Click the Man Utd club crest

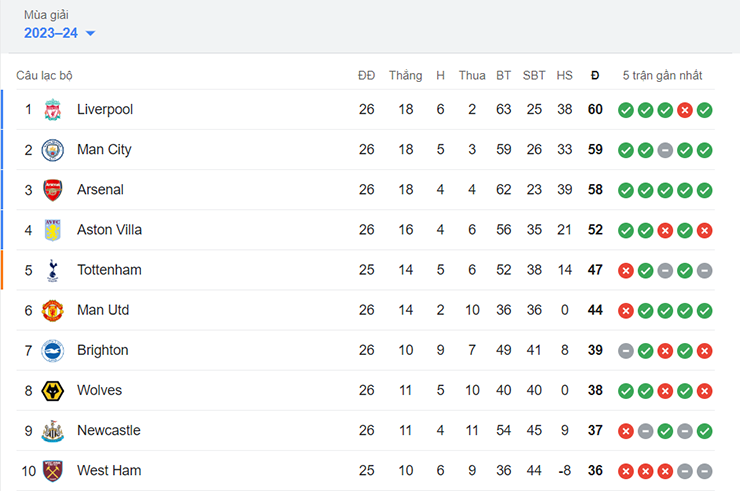52,311
